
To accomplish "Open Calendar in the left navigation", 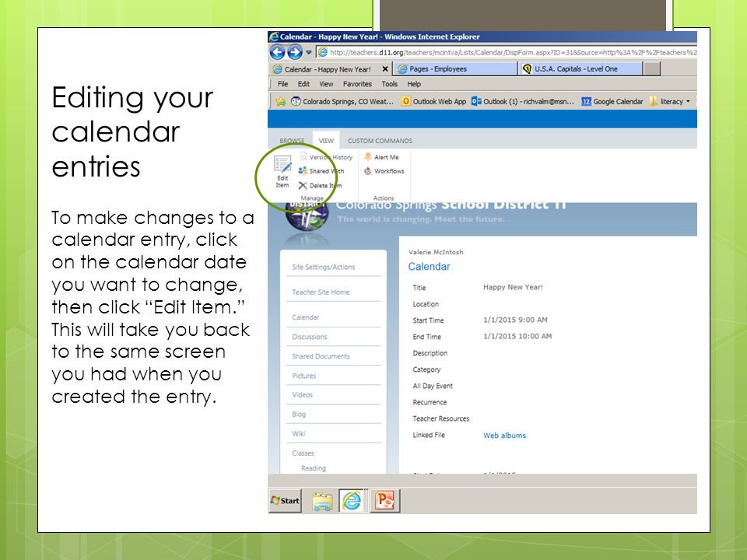I will (x=305, y=317).
